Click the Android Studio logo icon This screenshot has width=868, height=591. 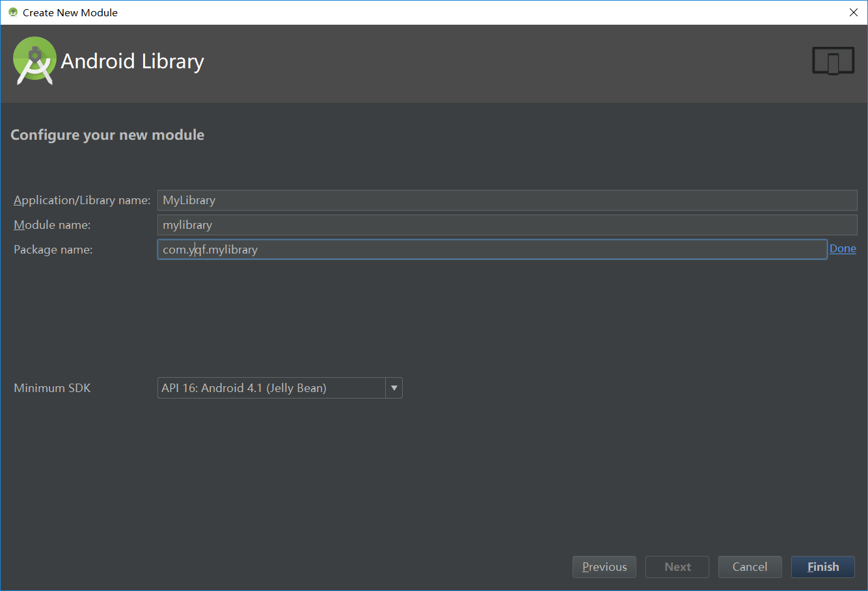(x=34, y=60)
